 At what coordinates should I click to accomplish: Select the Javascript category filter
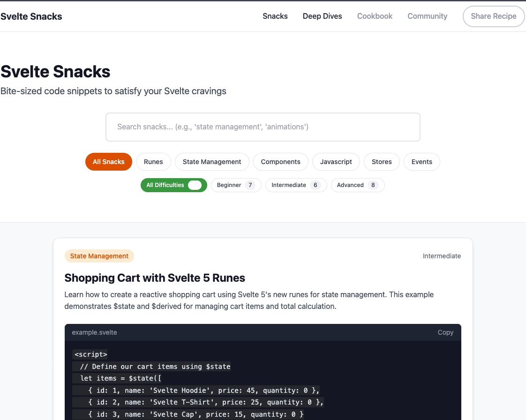(336, 161)
